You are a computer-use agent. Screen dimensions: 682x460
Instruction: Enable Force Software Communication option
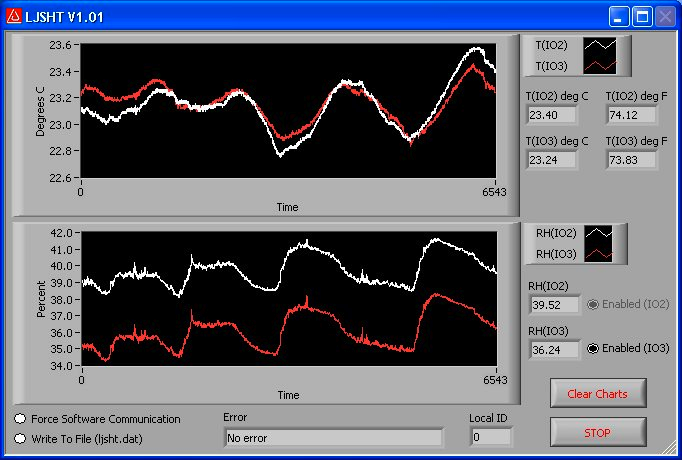pos(21,419)
